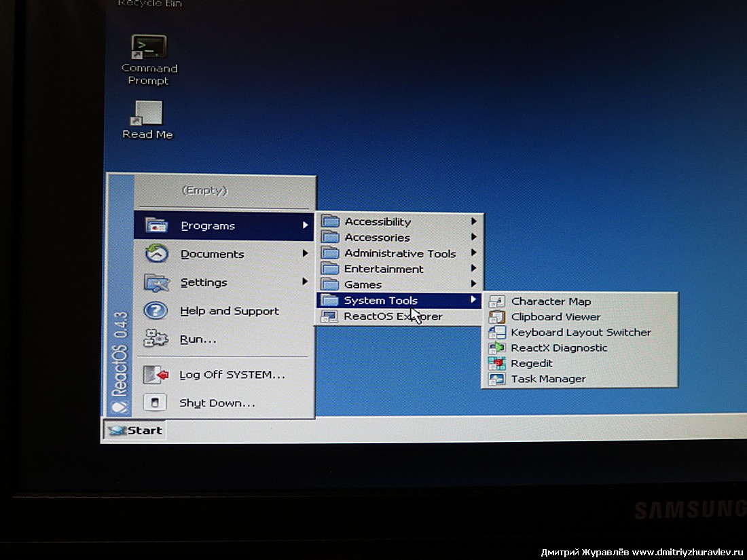The image size is (747, 560).
Task: Expand the Games submenu arrow
Action: click(473, 284)
